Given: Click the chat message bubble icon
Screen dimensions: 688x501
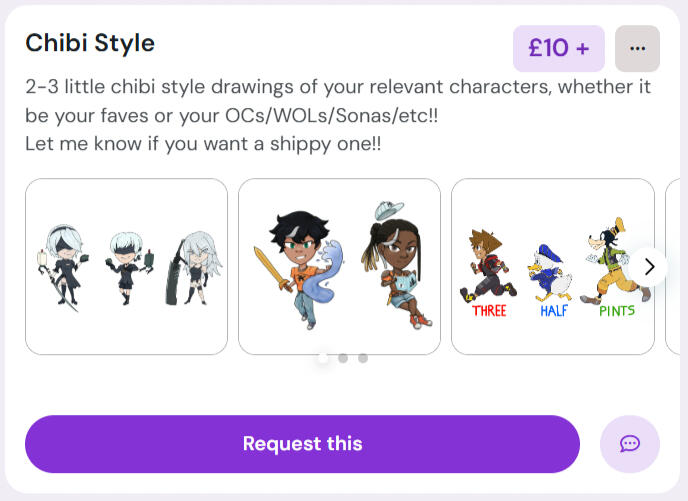Looking at the screenshot, I should (x=630, y=444).
